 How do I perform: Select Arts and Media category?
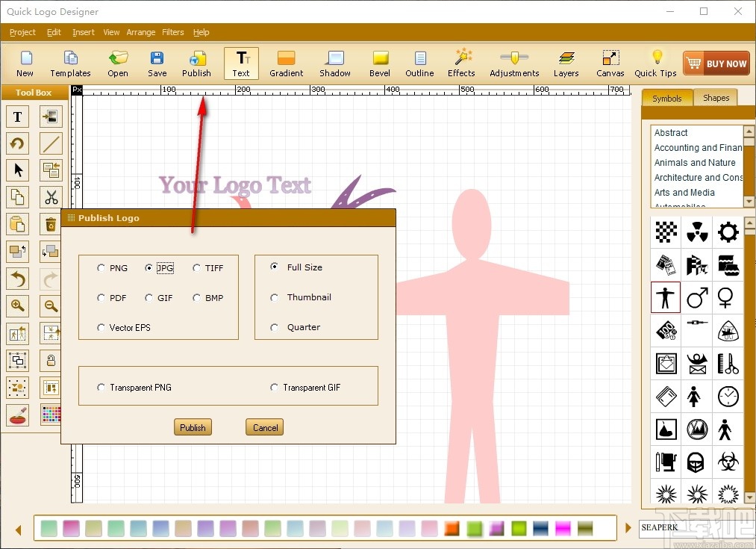tap(684, 193)
